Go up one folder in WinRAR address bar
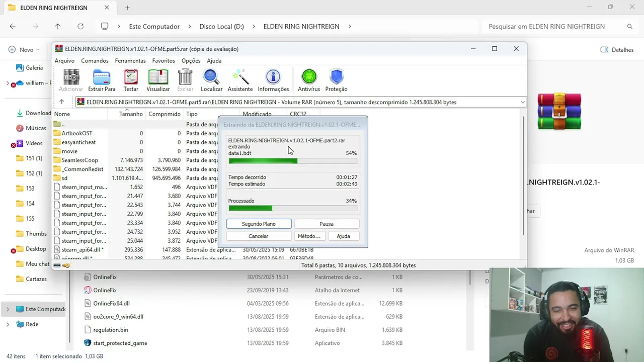 pos(61,102)
